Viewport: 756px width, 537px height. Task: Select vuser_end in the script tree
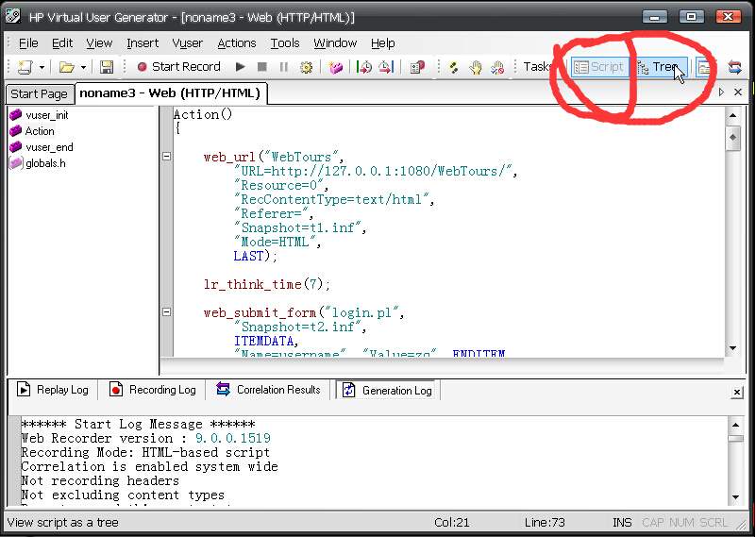(49, 147)
